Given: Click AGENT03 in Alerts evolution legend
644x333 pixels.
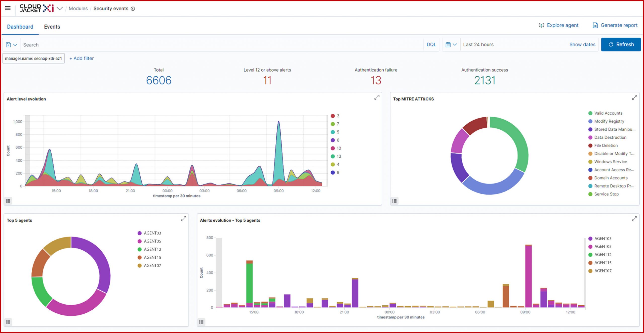Looking at the screenshot, I should point(600,239).
